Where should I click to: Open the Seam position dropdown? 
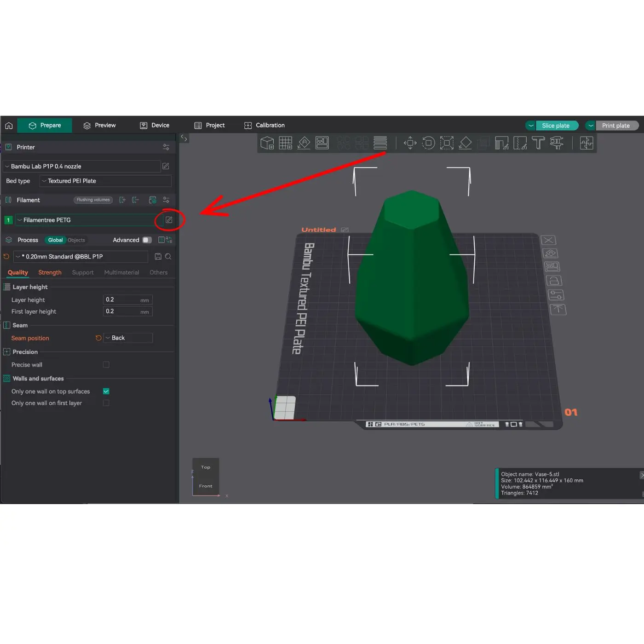pos(128,338)
